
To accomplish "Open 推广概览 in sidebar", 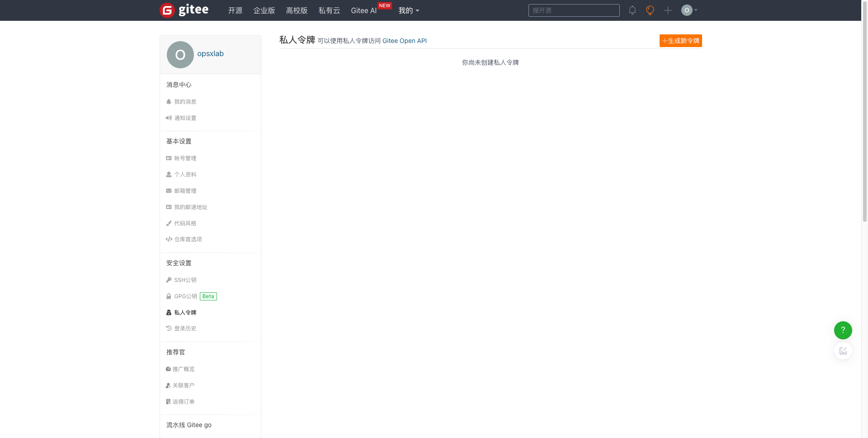I will pyautogui.click(x=184, y=369).
